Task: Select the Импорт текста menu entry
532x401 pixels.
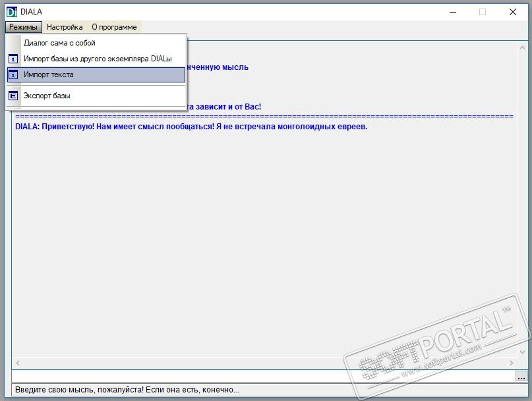Action: pyautogui.click(x=96, y=75)
